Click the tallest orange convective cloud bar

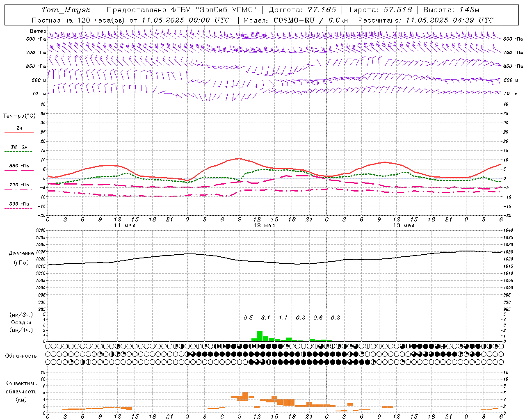point(245,397)
